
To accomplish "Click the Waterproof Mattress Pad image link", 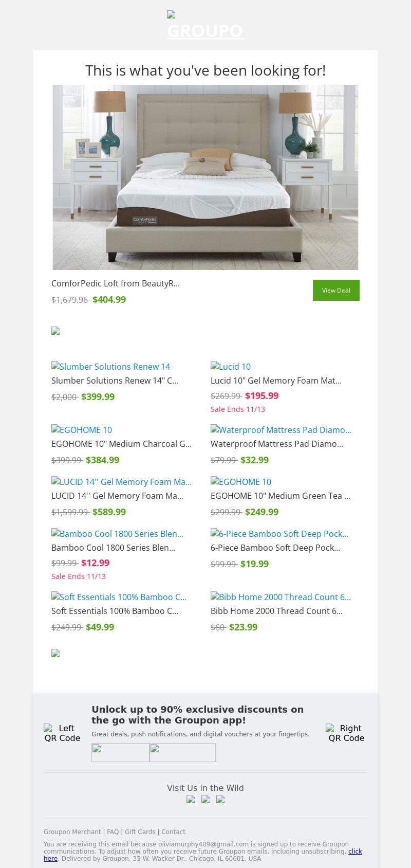I will click(x=281, y=430).
